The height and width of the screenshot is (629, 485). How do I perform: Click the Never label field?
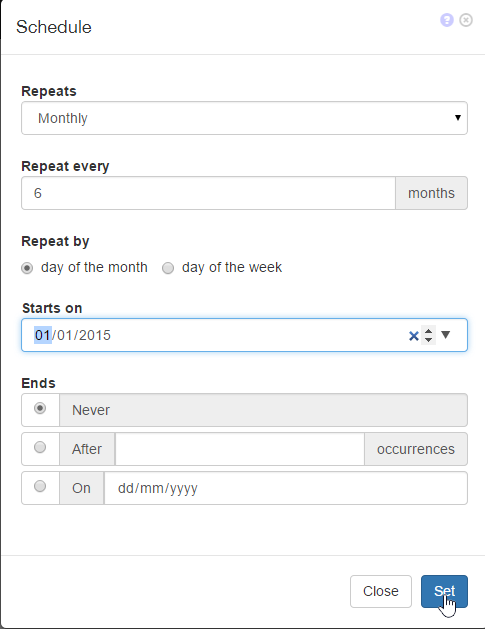point(263,410)
